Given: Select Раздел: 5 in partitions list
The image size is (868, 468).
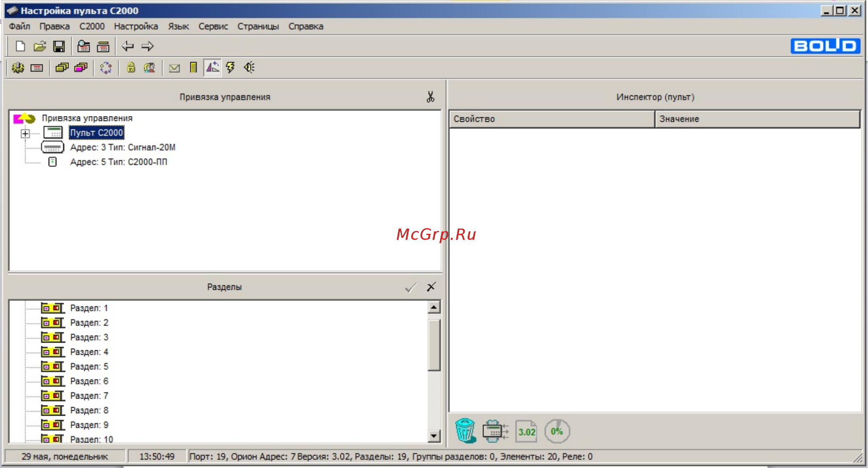Looking at the screenshot, I should pyautogui.click(x=89, y=366).
